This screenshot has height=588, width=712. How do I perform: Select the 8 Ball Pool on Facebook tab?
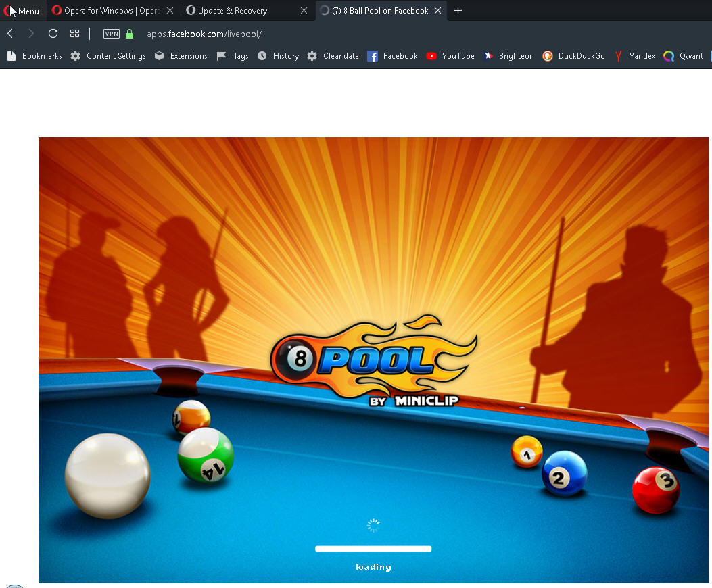381,10
